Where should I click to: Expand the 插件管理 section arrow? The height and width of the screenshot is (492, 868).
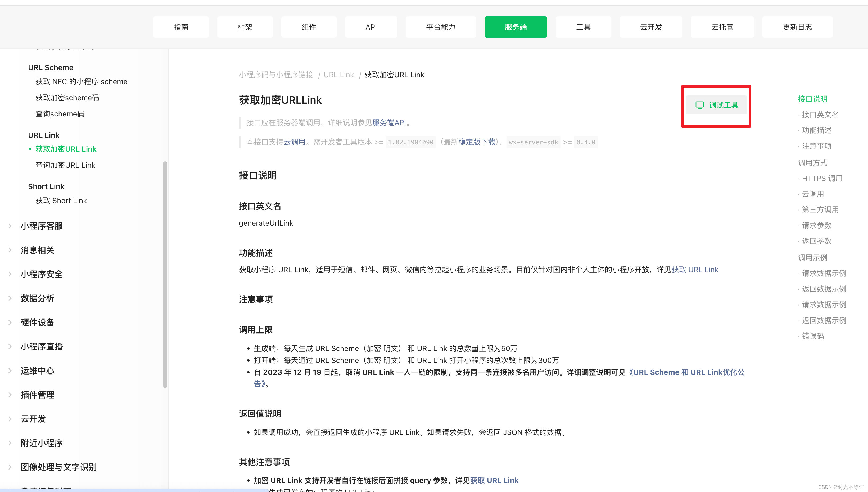(x=10, y=395)
